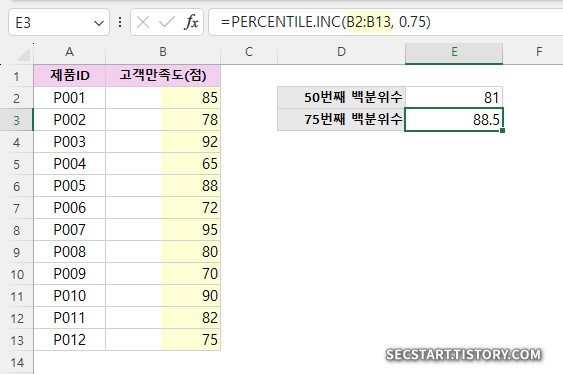Select row 1 header
This screenshot has height=374, width=563.
pyautogui.click(x=17, y=76)
